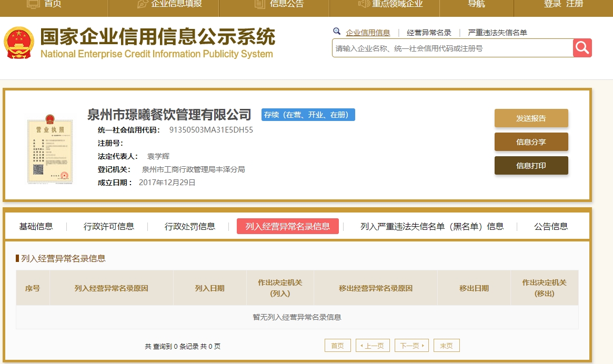Click the 首页 home icon in the top nav
This screenshot has width=613, height=364.
click(33, 4)
